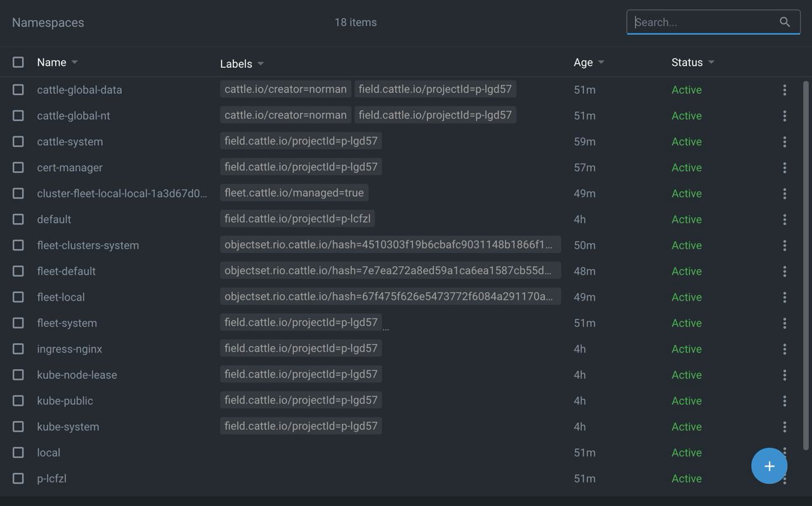This screenshot has width=812, height=506.
Task: Open actions menu for cattle-global-nt
Action: [785, 116]
